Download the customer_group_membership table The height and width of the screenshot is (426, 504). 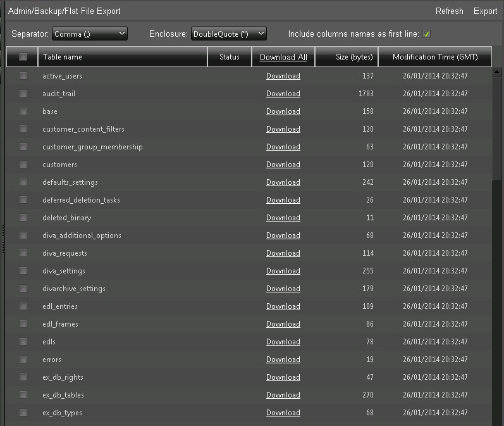[283, 147]
